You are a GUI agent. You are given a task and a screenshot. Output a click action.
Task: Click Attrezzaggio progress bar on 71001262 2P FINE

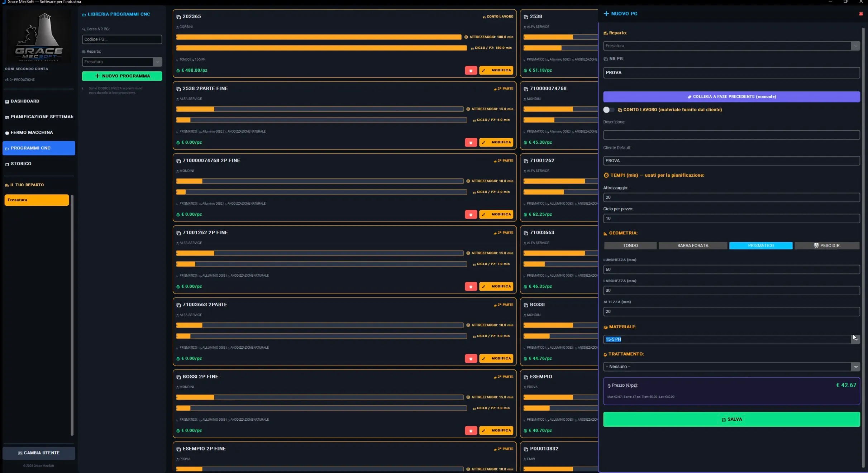pyautogui.click(x=320, y=253)
